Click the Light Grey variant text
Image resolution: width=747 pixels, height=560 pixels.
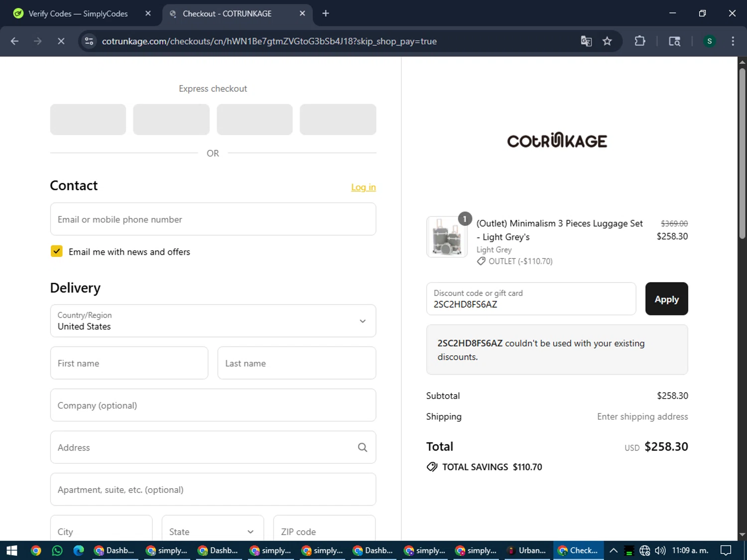point(494,250)
